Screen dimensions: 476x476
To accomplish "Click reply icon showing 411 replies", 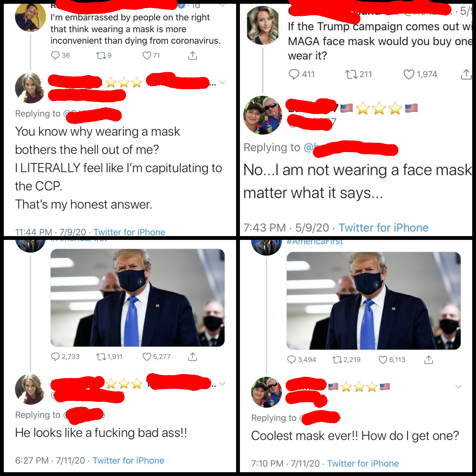I will click(x=294, y=74).
